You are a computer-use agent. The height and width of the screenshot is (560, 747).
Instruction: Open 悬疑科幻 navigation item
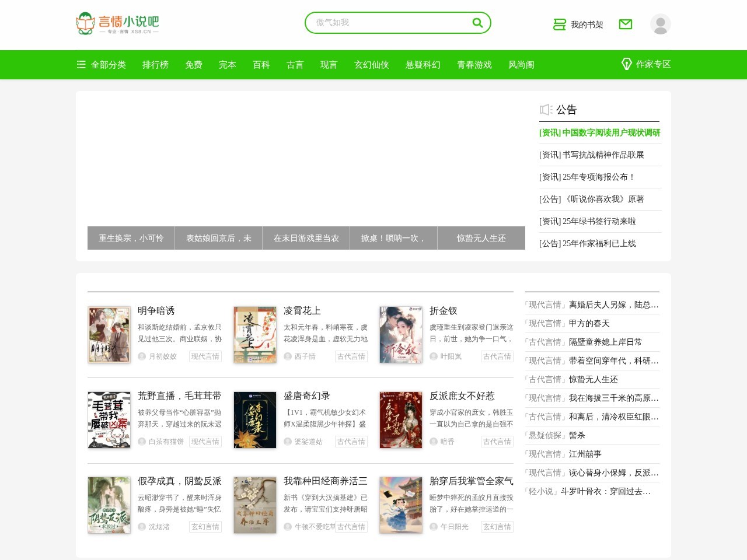(423, 65)
